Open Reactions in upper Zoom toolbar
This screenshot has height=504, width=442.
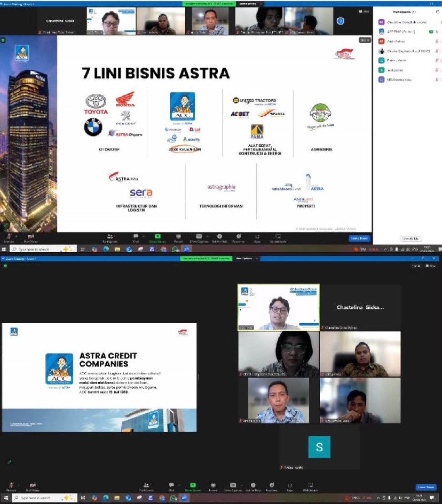click(238, 238)
